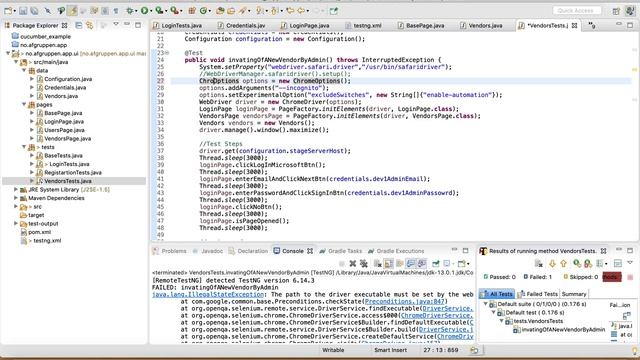
Task: Click the Remove Launch X icon in the Console
Action: (353, 264)
